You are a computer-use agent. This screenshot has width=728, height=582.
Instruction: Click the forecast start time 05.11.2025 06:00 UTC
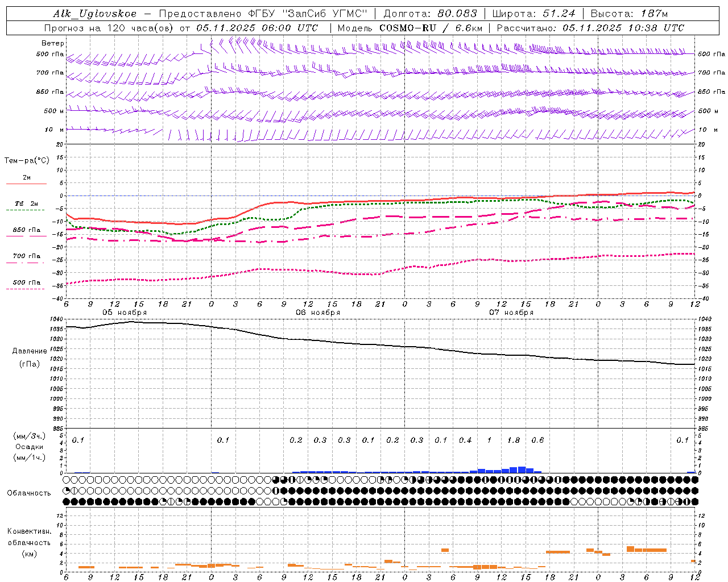coord(257,28)
